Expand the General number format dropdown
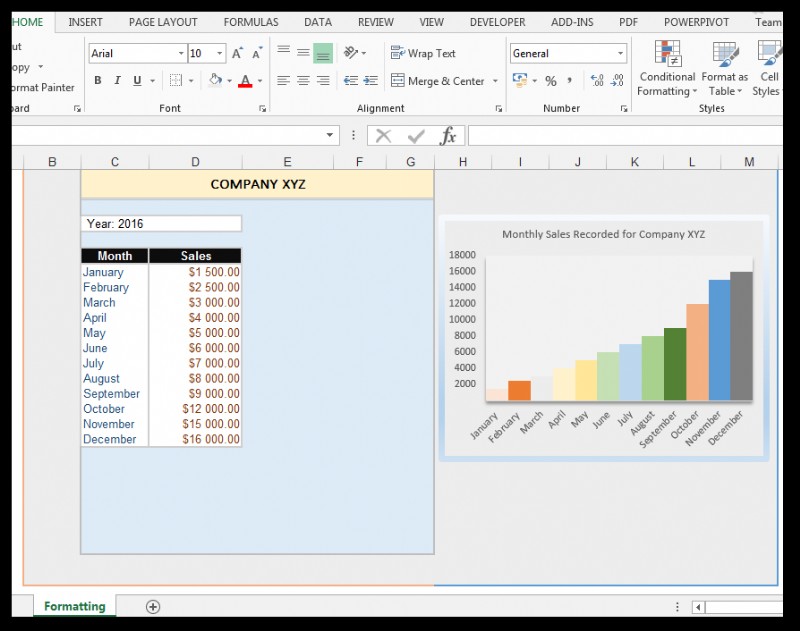 click(620, 52)
